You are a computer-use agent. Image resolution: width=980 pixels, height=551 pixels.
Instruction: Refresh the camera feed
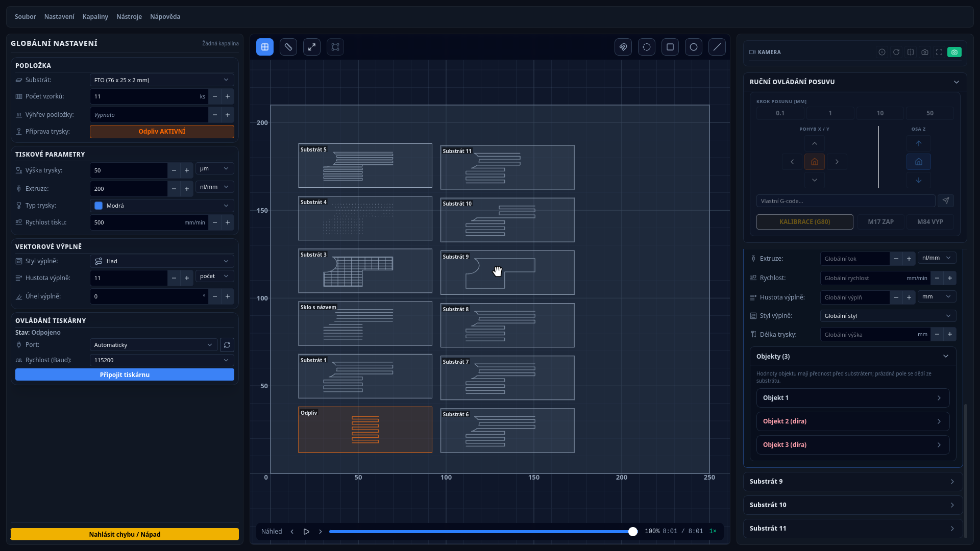pos(896,52)
